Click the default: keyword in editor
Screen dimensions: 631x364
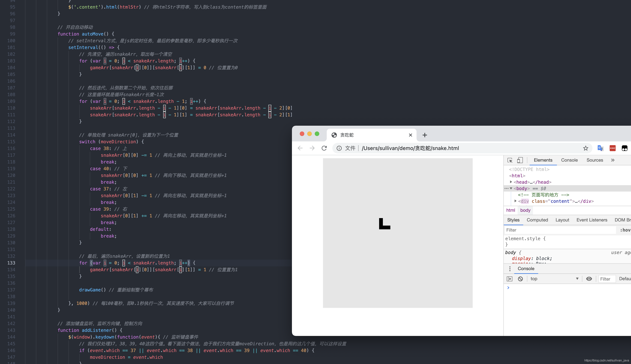[100, 229]
